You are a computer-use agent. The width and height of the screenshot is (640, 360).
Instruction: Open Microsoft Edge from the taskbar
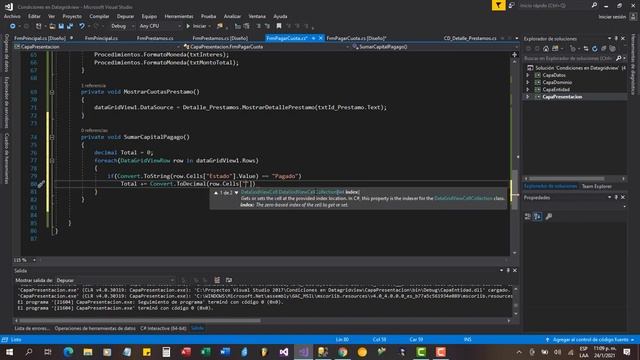coord(68,352)
